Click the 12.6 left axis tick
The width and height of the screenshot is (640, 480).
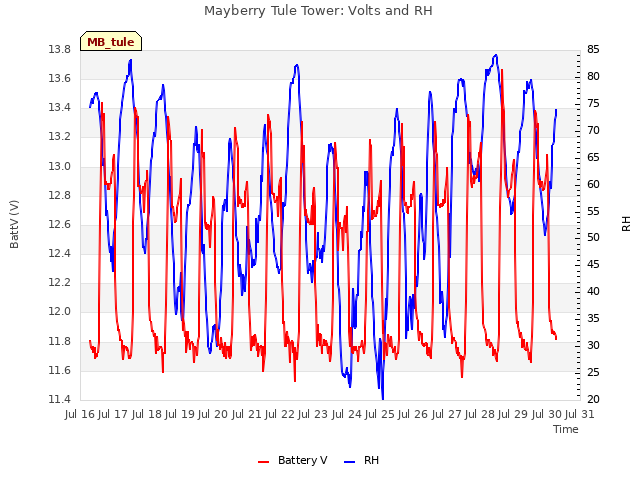pos(59,224)
